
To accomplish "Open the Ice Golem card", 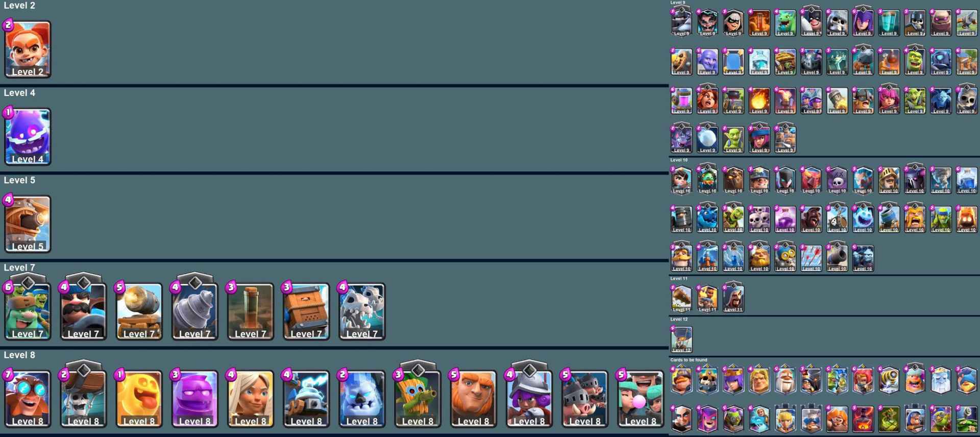I will 362,399.
